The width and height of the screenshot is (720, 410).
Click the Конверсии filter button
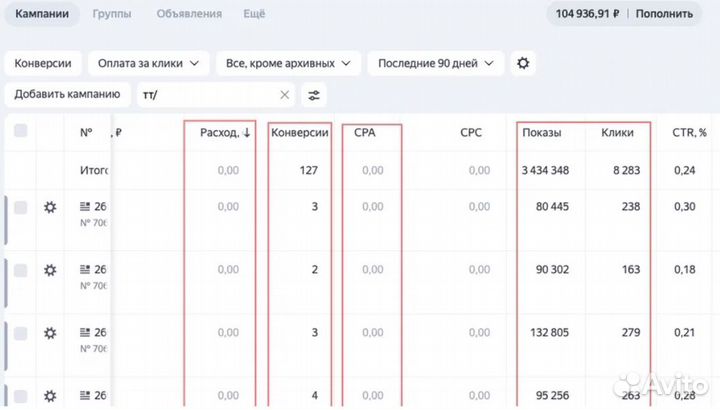43,63
